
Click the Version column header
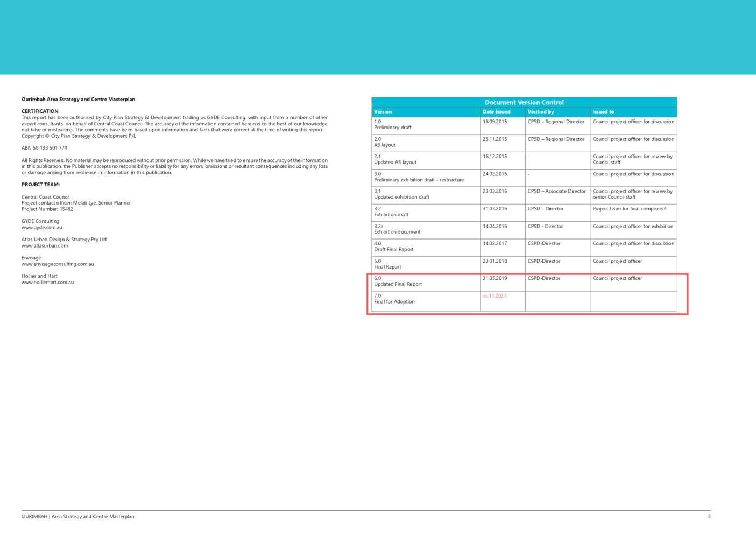(382, 111)
